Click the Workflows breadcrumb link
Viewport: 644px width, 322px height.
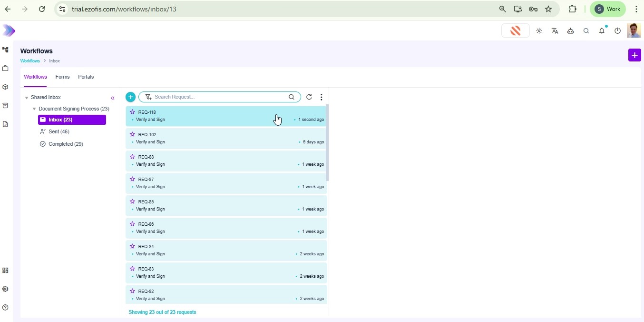[30, 61]
